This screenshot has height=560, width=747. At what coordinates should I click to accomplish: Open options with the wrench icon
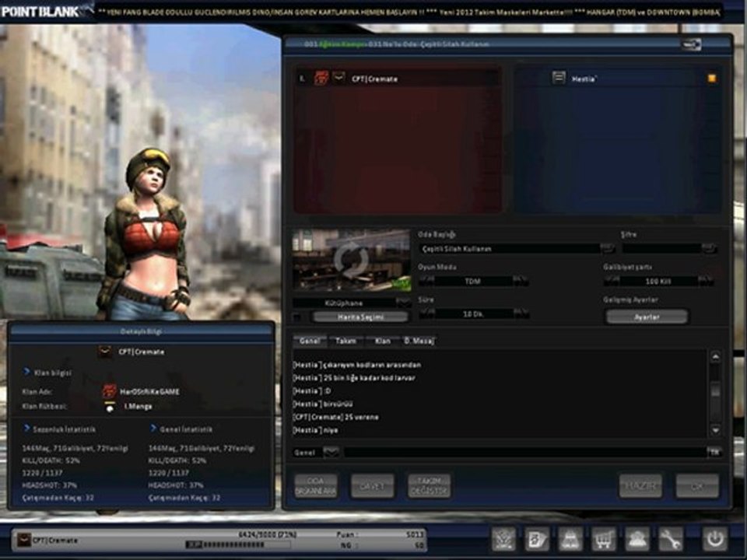(670, 540)
